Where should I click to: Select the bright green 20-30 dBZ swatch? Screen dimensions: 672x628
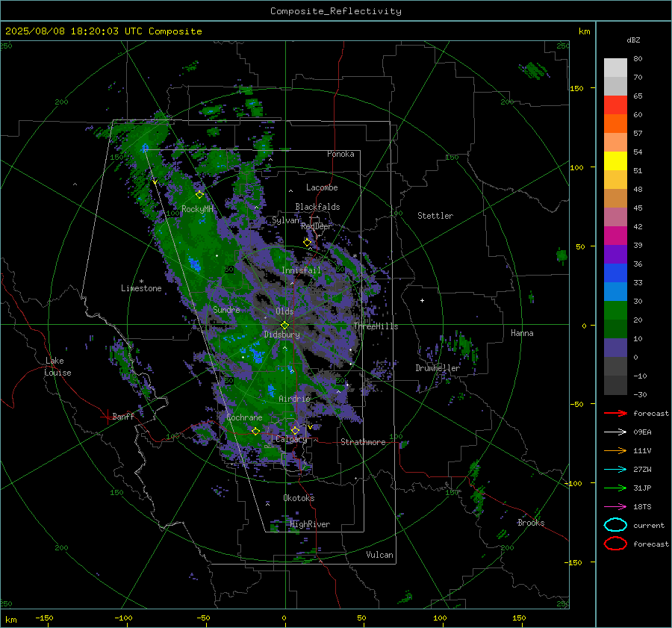[615, 311]
